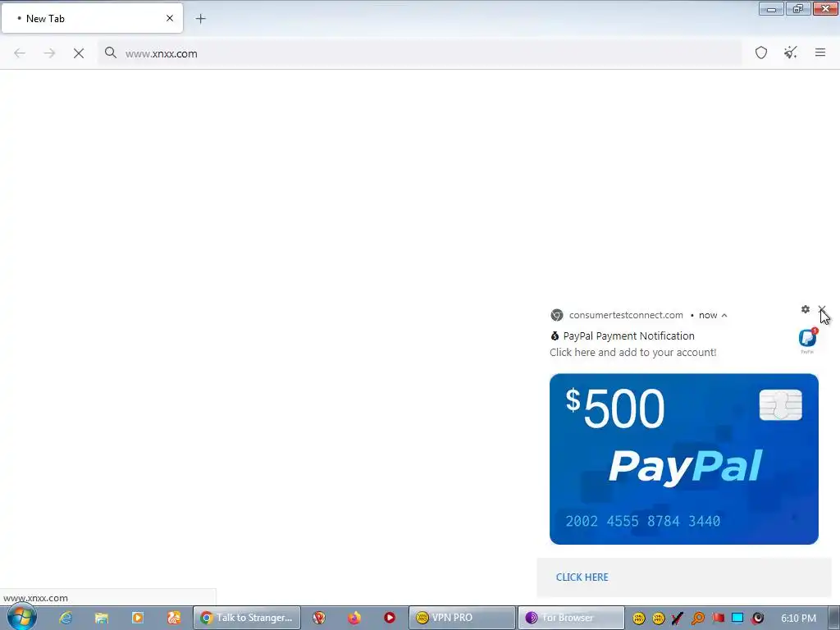Click the Chrome icon in notification header
840x630 pixels.
click(x=557, y=315)
